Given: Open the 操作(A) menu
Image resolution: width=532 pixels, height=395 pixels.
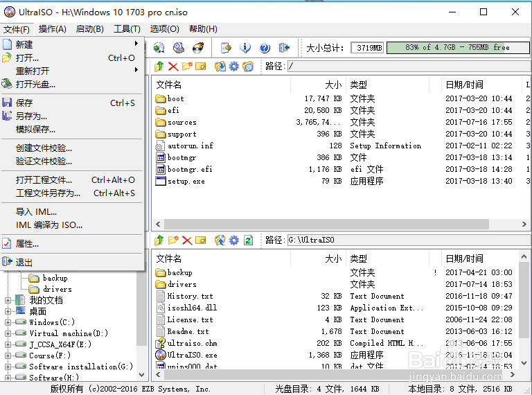Looking at the screenshot, I should click(x=52, y=29).
